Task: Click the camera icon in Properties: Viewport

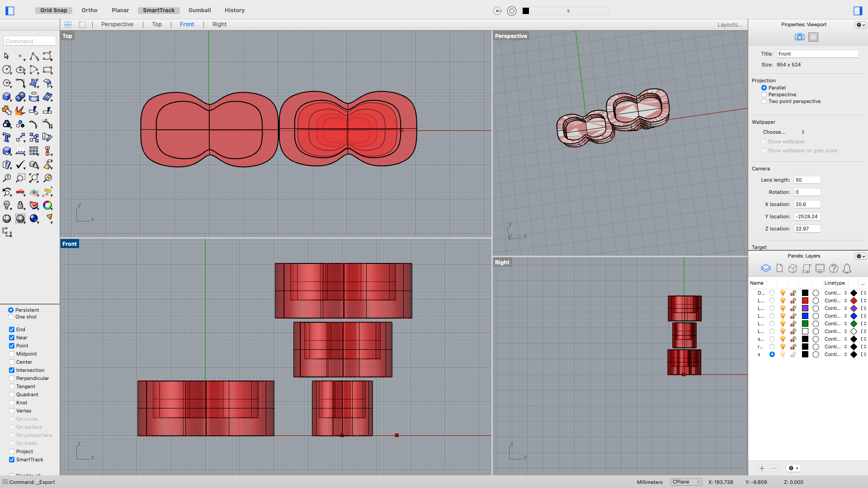Action: 799,37
